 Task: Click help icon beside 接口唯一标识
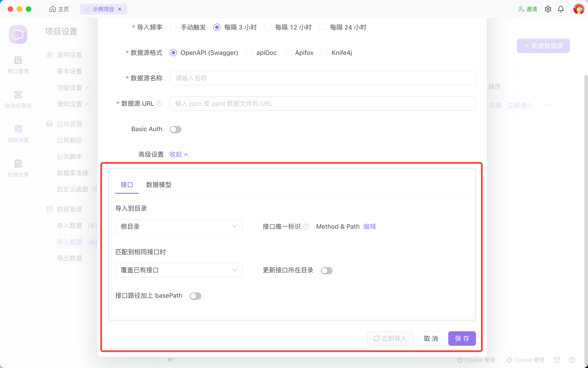[x=306, y=227]
